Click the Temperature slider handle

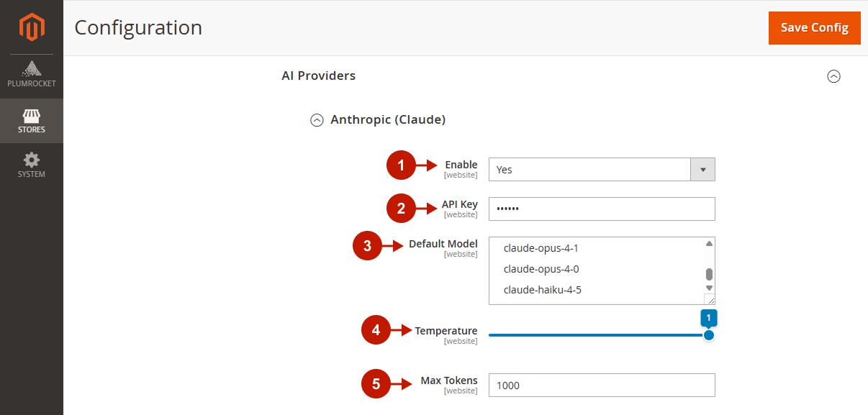click(x=709, y=335)
